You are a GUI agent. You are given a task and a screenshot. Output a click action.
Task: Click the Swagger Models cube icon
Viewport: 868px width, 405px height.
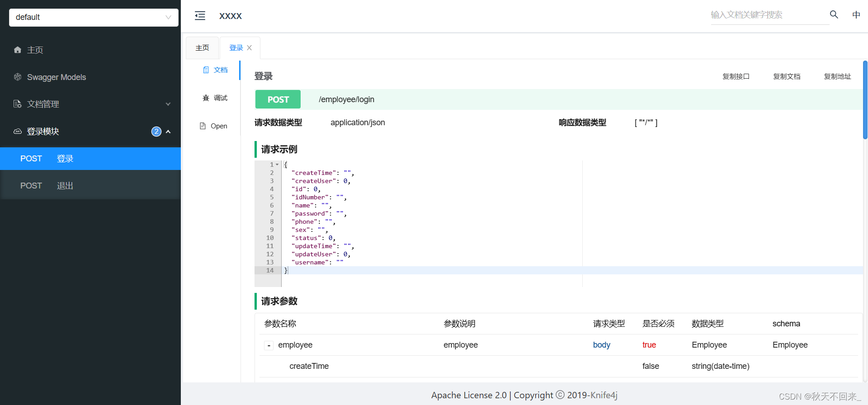click(x=18, y=77)
